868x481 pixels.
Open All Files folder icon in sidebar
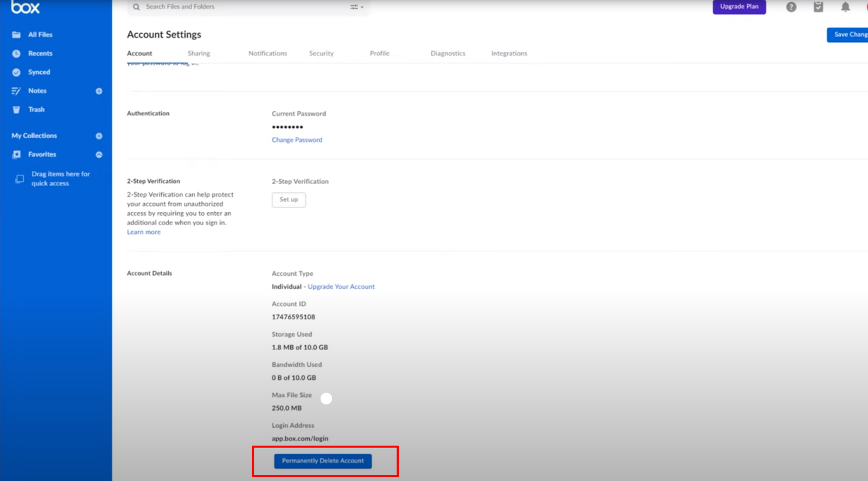(x=16, y=35)
